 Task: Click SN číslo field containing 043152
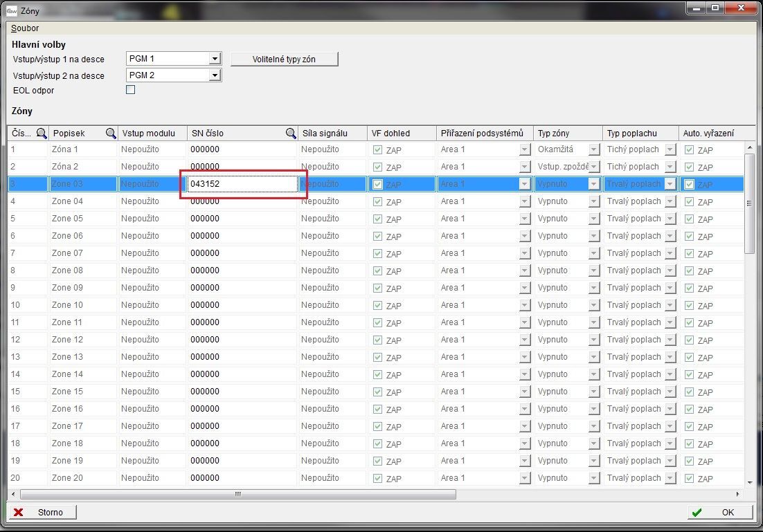point(242,184)
